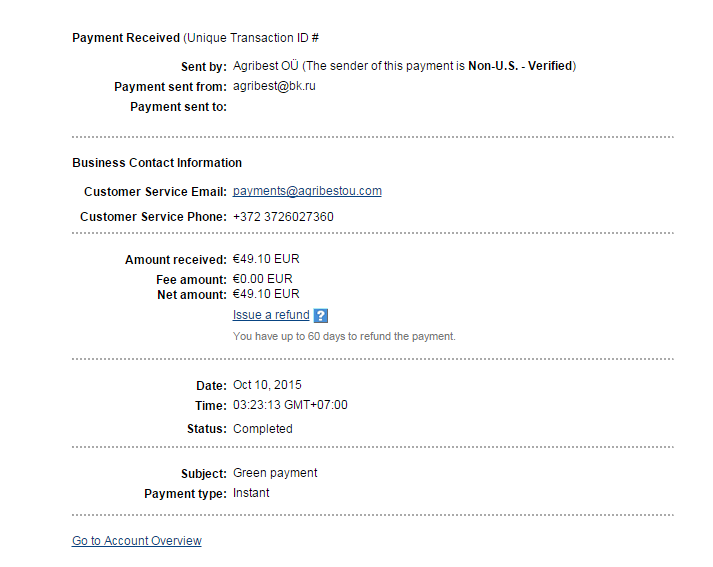
Task: Click the Green payment subject text
Action: tap(275, 473)
